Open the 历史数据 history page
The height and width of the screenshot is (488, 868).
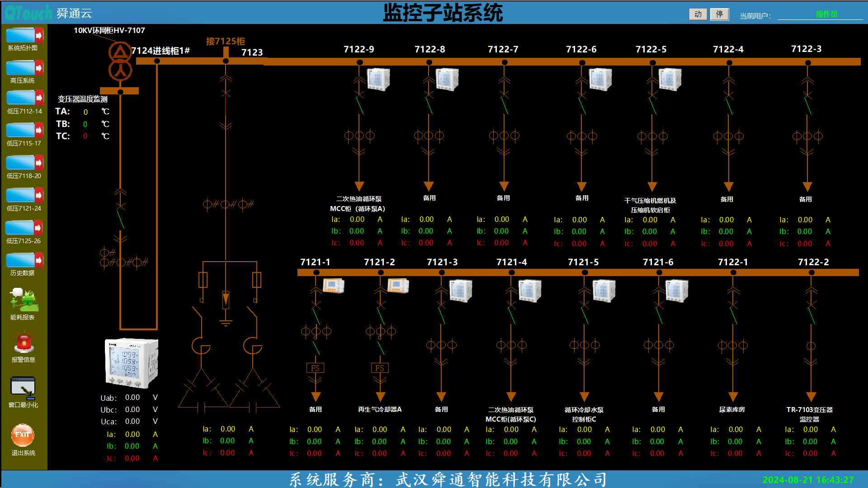24,261
